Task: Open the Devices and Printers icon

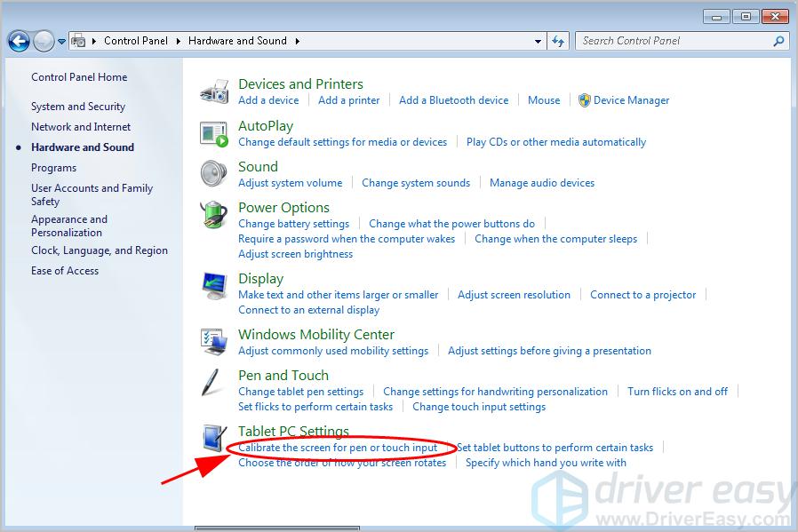Action: point(214,92)
